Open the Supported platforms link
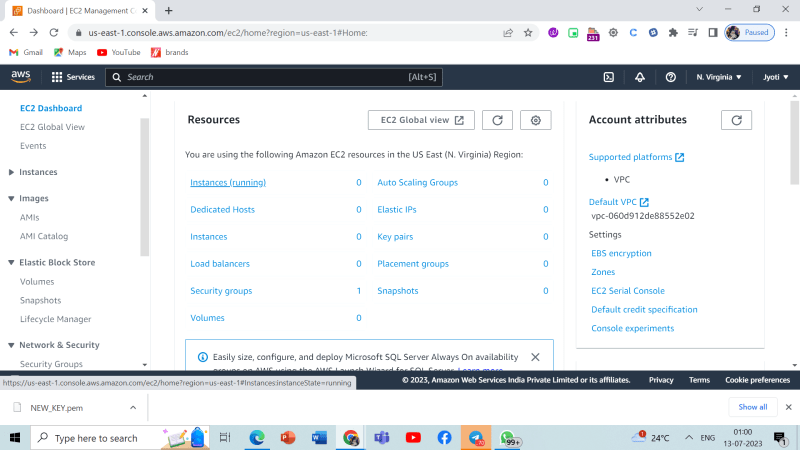Viewport: 800px width, 450px height. 636,157
